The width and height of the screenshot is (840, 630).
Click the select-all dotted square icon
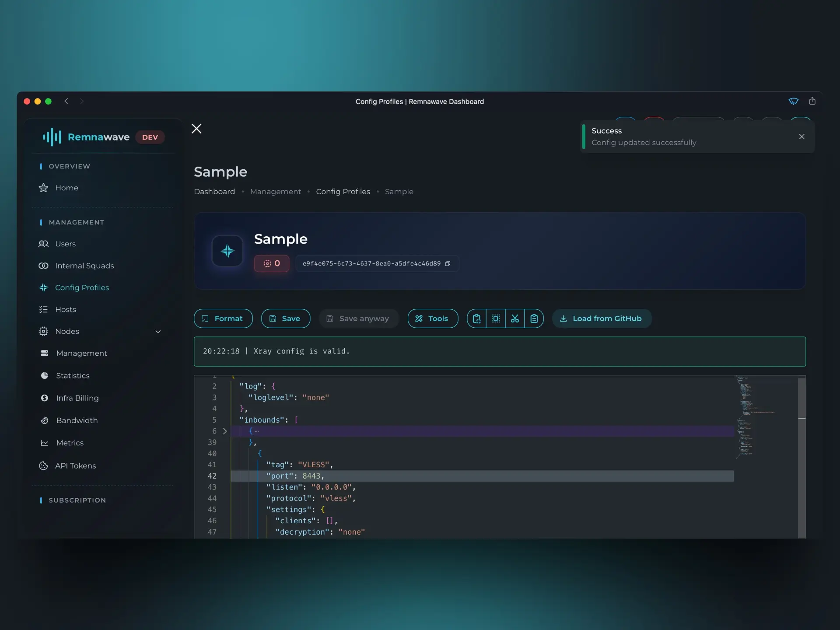click(x=496, y=318)
